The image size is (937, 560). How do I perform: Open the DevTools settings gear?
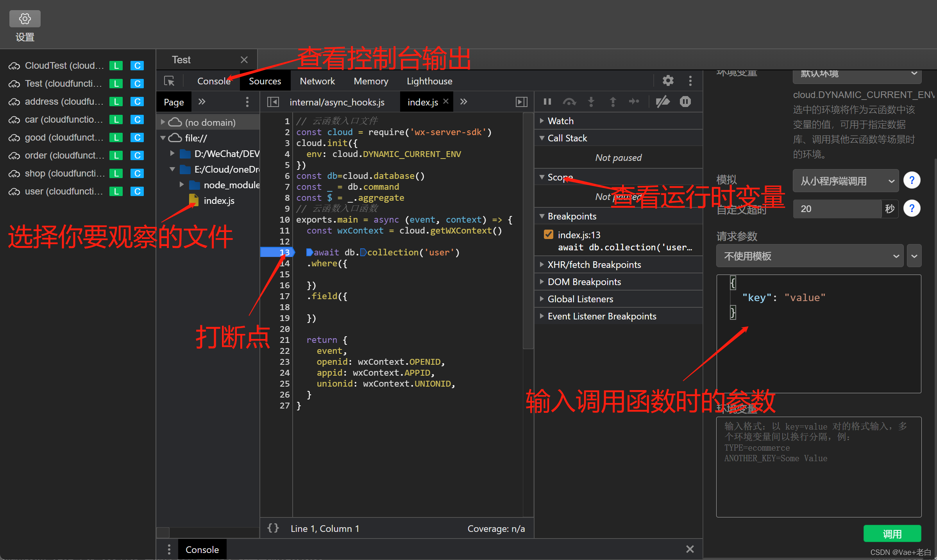668,81
